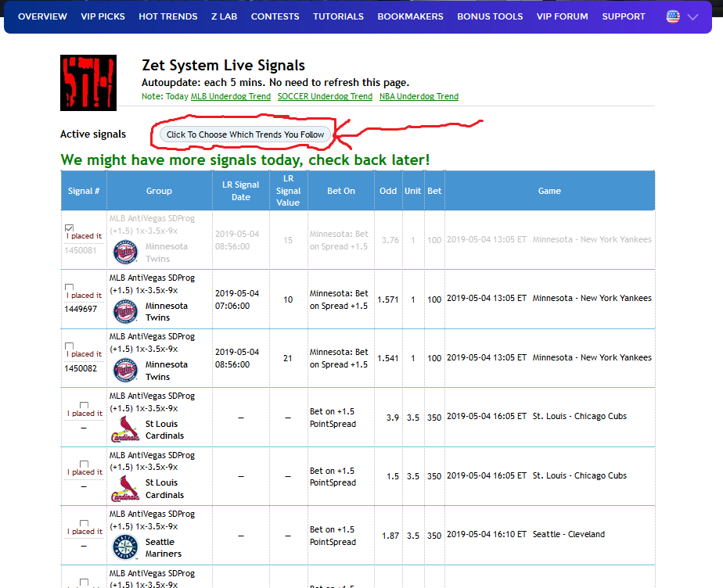The height and width of the screenshot is (588, 723).
Task: Follow the SOCCER Underdog Trend link
Action: (325, 96)
